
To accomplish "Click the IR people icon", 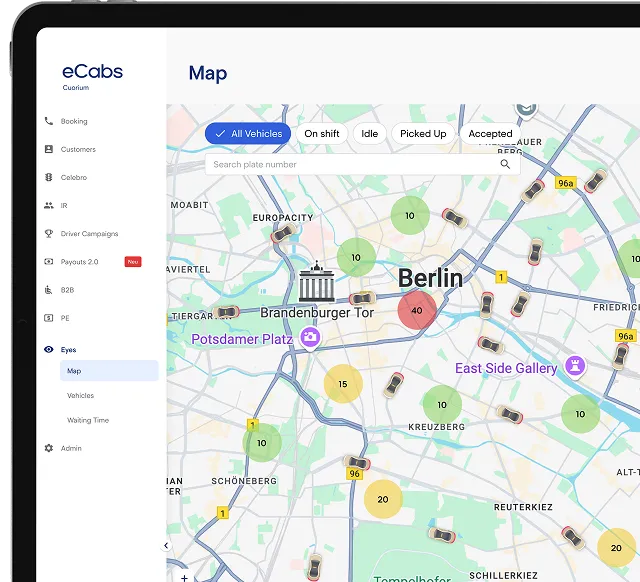I will coord(49,205).
